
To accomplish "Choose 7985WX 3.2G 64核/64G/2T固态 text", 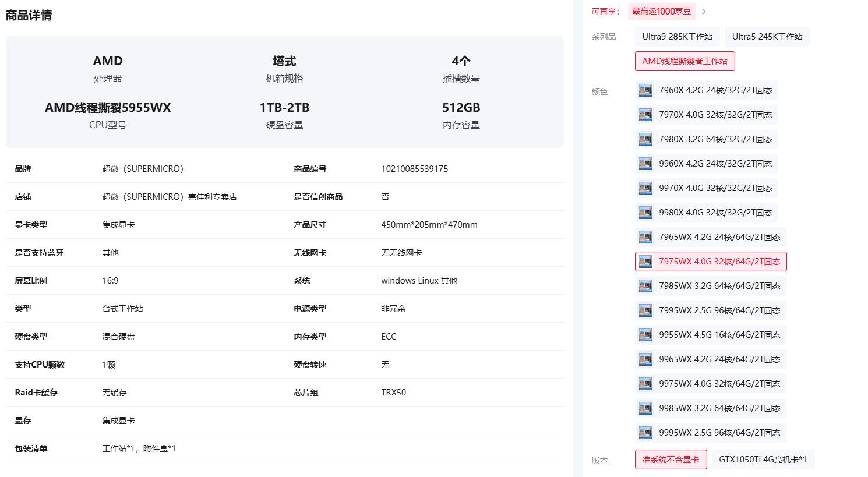I will 719,286.
